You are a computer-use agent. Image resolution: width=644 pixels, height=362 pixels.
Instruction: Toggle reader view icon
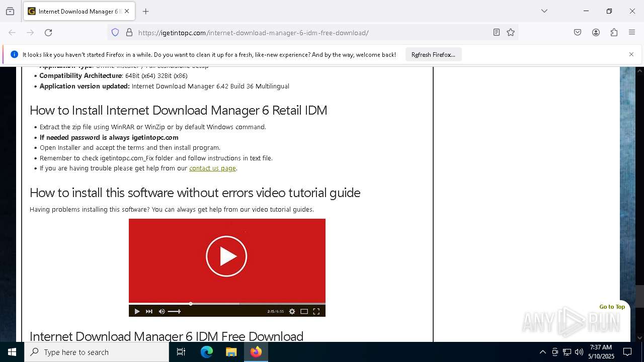497,33
